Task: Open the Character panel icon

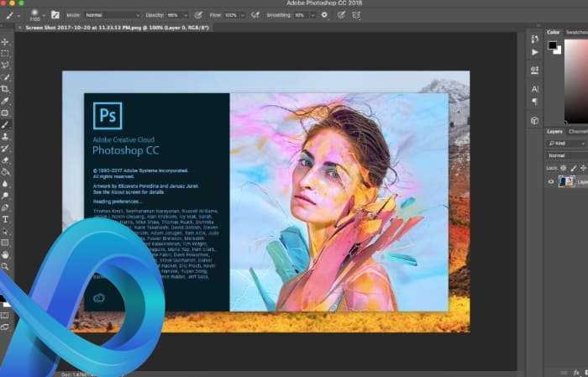Action: click(535, 89)
